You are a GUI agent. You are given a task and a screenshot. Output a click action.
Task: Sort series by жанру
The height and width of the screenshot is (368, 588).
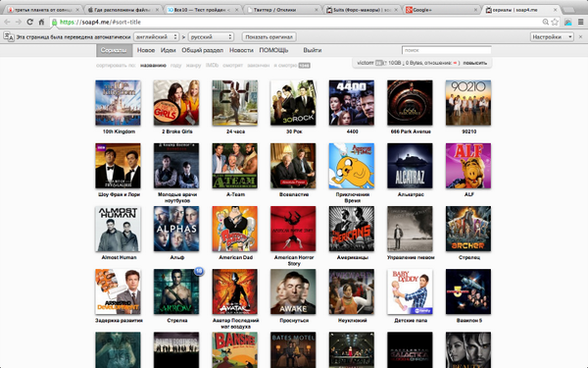[193, 66]
